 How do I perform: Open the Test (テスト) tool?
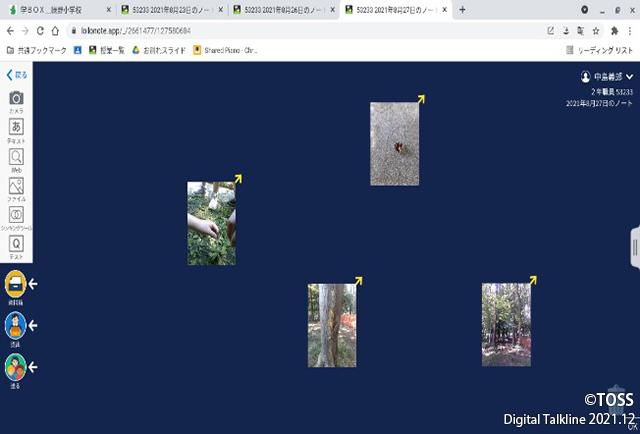click(x=16, y=244)
